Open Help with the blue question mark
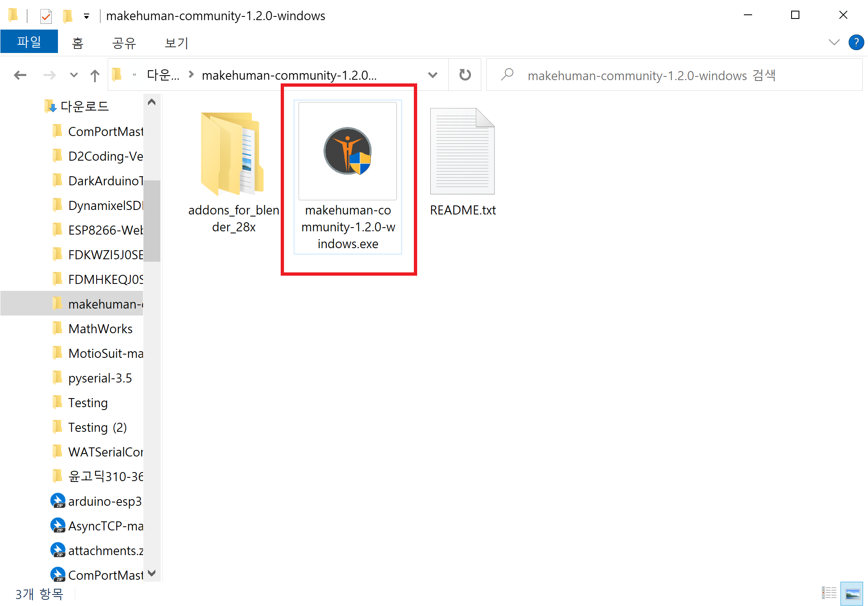Viewport: 868px width, 606px height. click(x=856, y=42)
